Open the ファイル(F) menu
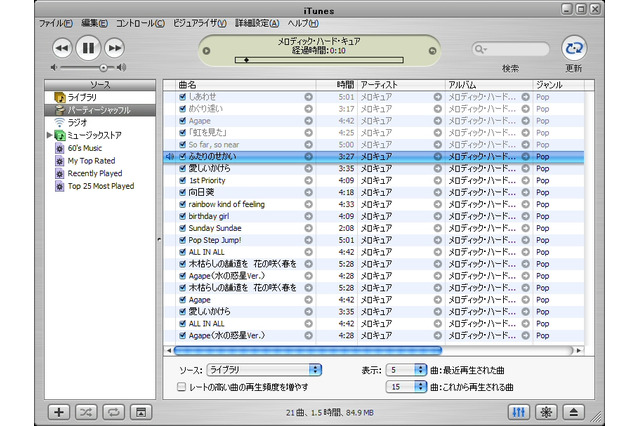 56,23
